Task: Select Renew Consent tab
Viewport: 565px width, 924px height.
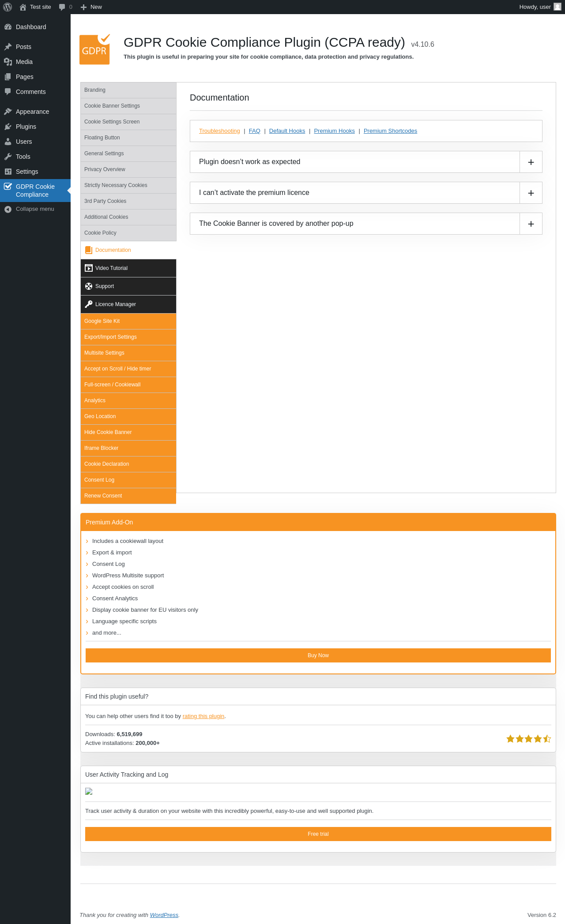Action: tap(128, 496)
